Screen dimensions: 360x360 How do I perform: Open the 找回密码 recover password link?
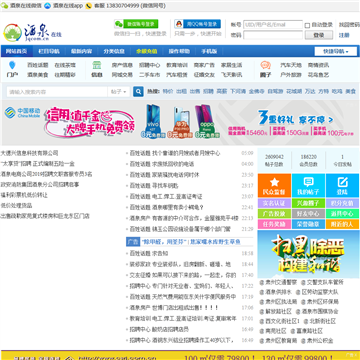349,25
